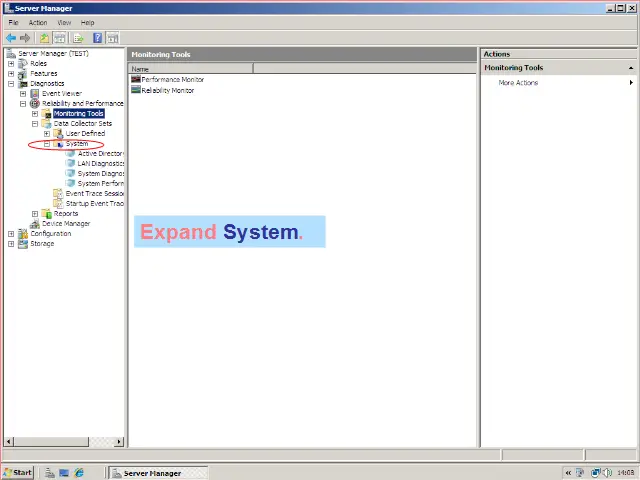
Task: Select the System tree item
Action: (77, 144)
